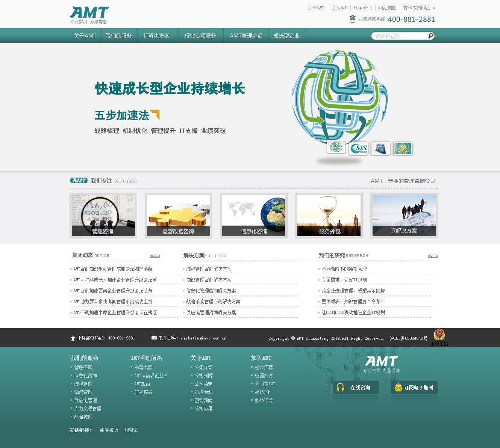
Task: Click the headphone 在线咨询 button
Action: [x=356, y=388]
